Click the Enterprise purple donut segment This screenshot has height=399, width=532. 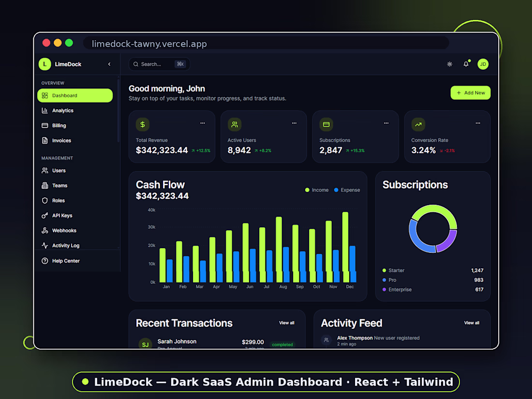(448, 242)
